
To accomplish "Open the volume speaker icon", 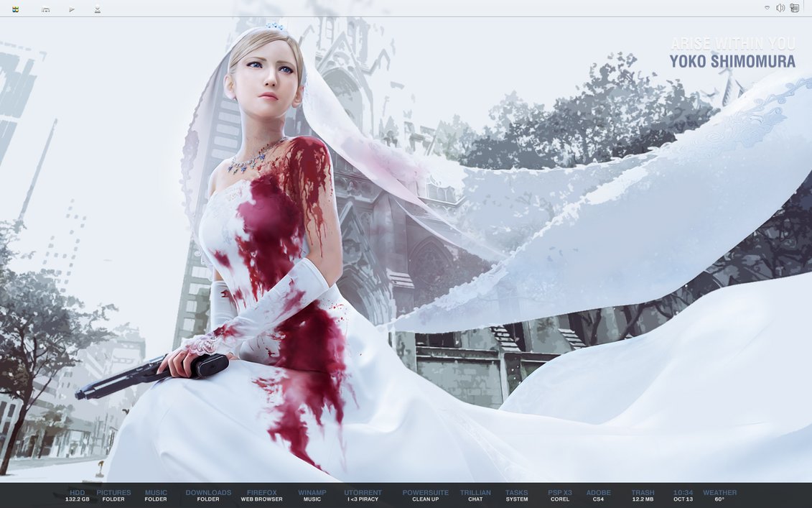I will (780, 8).
